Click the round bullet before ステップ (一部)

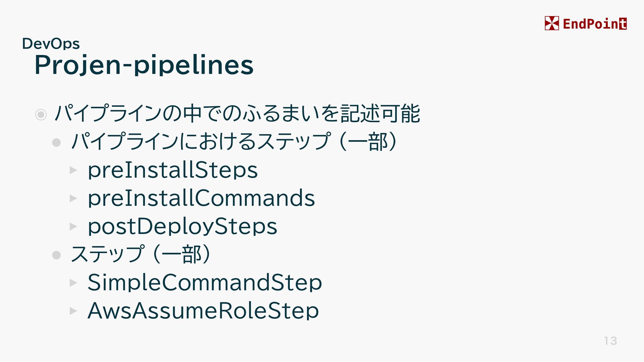56,255
